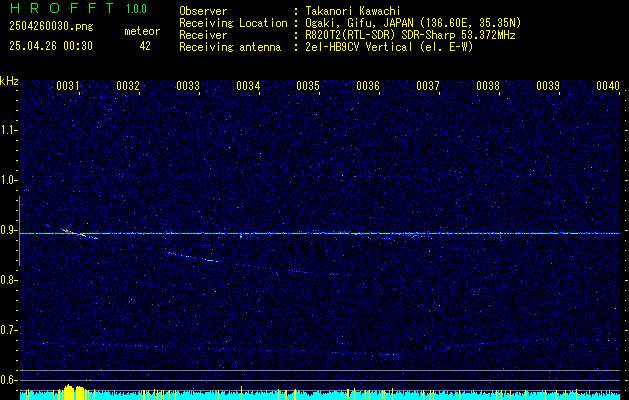Click the yellow signal burst in the bottom power graph
Screen dimensions: 629x400
click(73, 391)
